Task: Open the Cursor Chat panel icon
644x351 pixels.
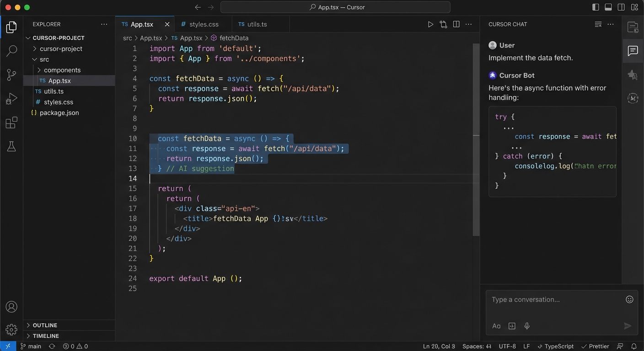Action: tap(633, 51)
